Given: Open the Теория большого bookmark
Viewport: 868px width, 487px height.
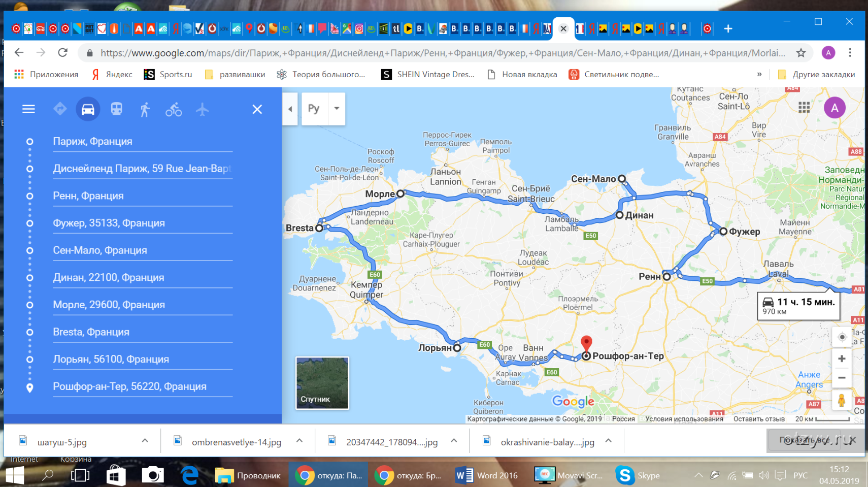Looking at the screenshot, I should (321, 75).
